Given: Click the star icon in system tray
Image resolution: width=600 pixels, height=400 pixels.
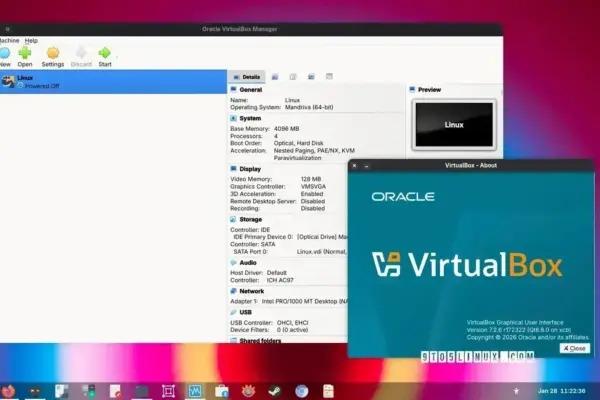Looking at the screenshot, I should point(516,391).
